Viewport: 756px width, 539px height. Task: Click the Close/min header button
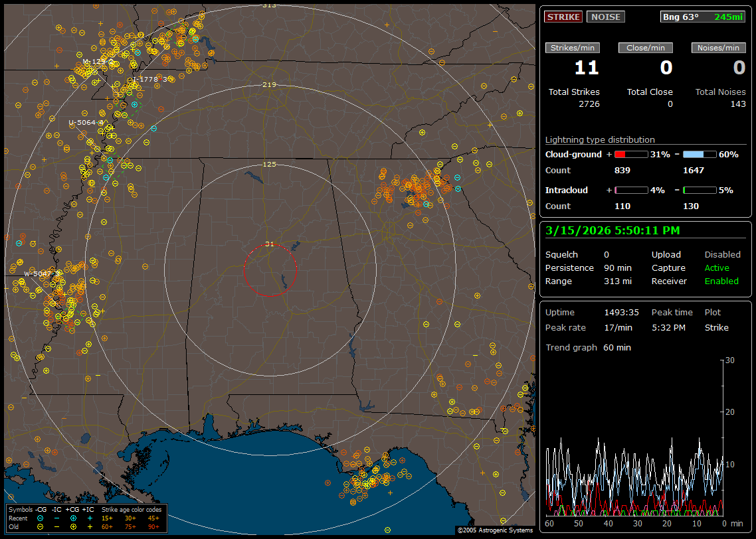[x=646, y=48]
